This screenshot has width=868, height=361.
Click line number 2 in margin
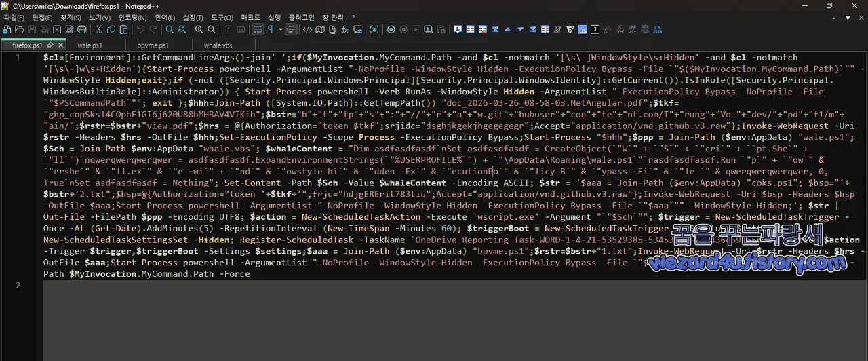[x=18, y=285]
